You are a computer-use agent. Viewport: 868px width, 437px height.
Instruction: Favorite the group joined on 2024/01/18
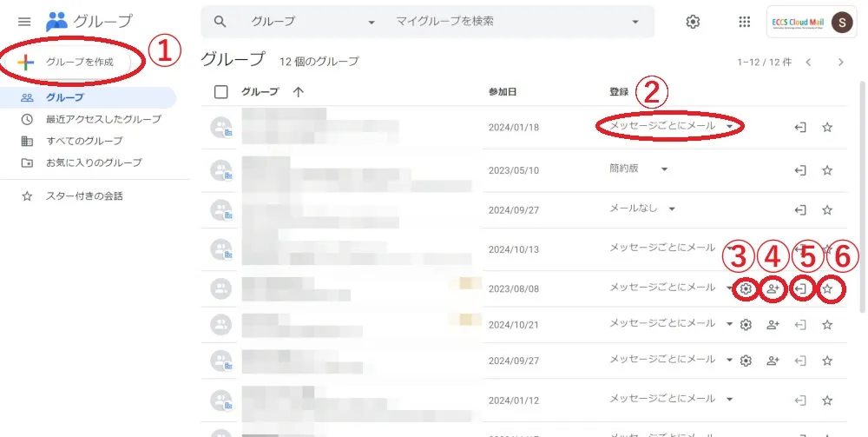tap(827, 128)
